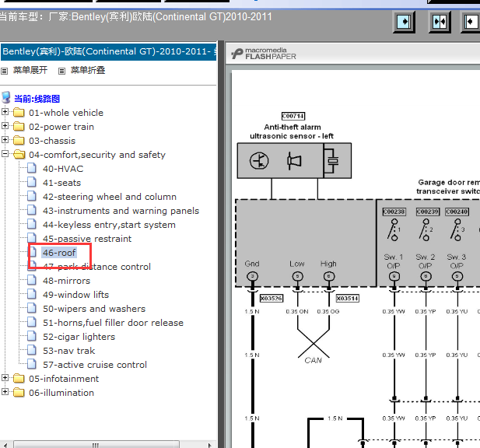This screenshot has height=448, width=480.
Task: Open 51-horns,fuel filler door release
Action: 114,323
